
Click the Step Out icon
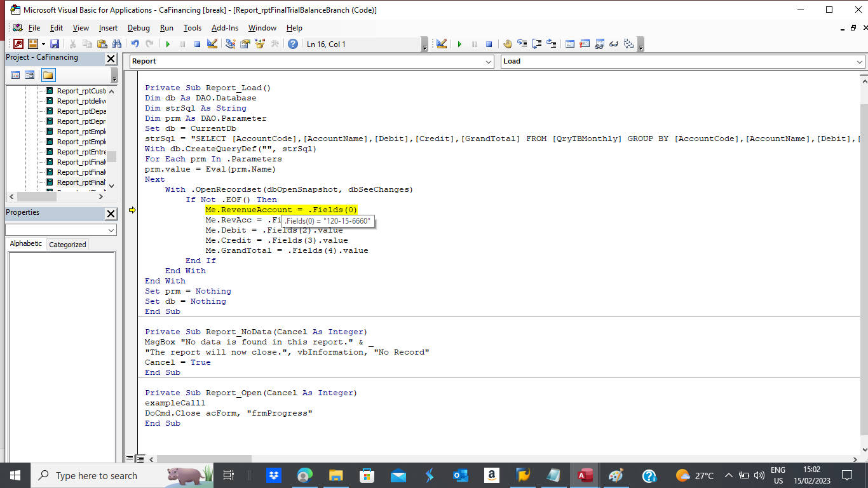pos(551,44)
